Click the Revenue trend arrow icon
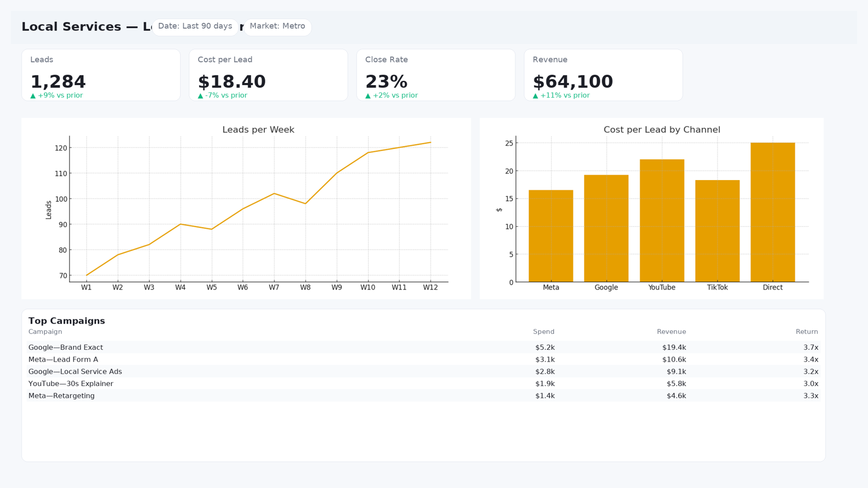The image size is (868, 488). coord(535,95)
